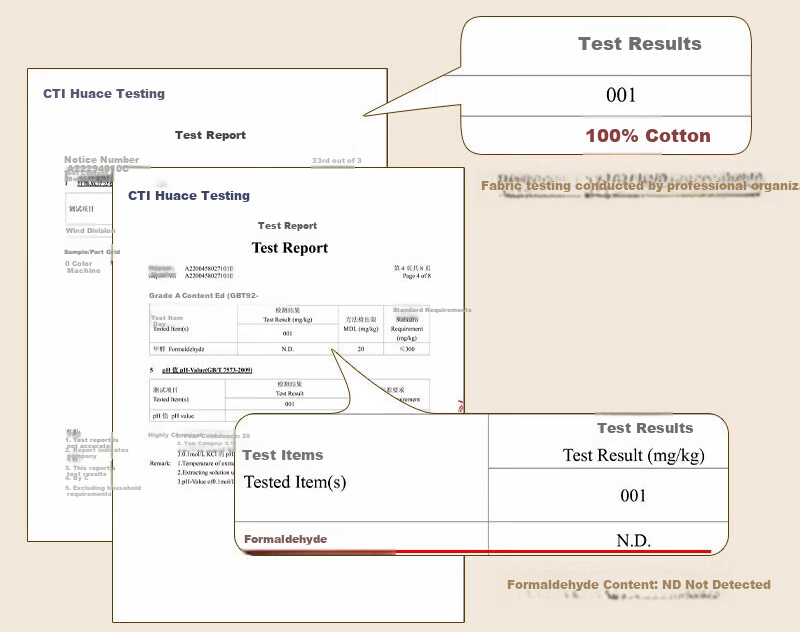Click 'Formaldehyde Content: ND Not Detected' caption

tap(639, 585)
